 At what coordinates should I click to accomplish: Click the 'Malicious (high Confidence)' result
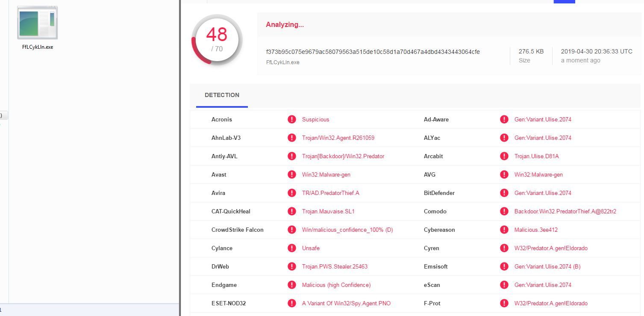click(x=336, y=285)
